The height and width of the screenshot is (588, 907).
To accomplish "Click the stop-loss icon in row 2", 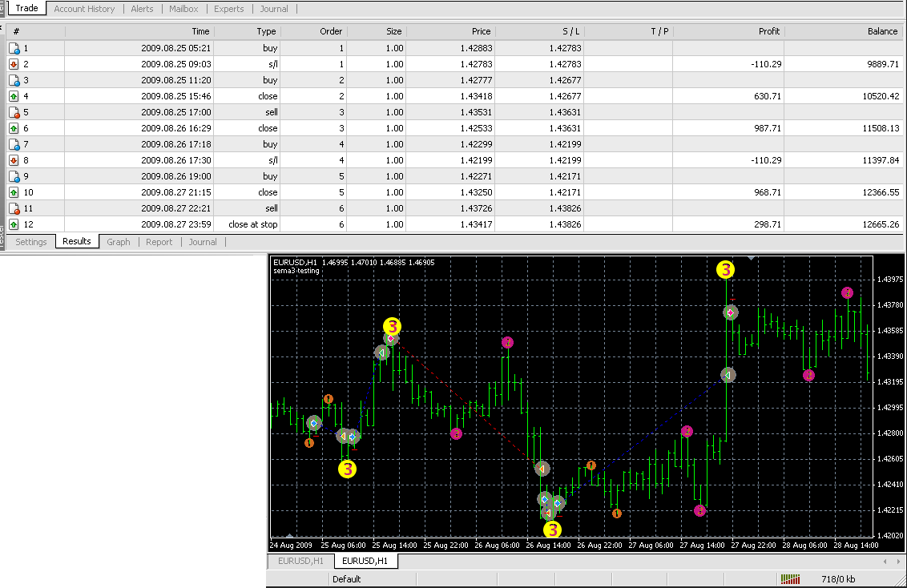I will click(x=14, y=64).
